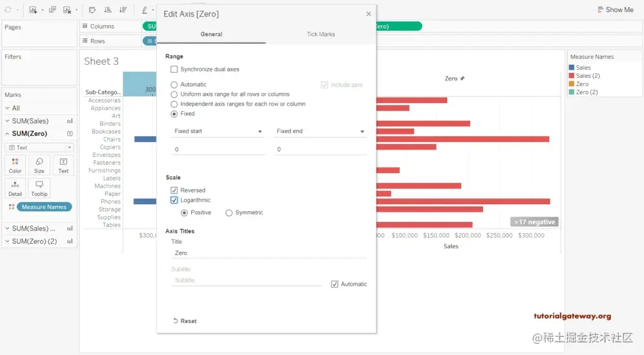Viewport: 644px width, 355px height.
Task: Click the Show Me button label
Action: click(619, 9)
